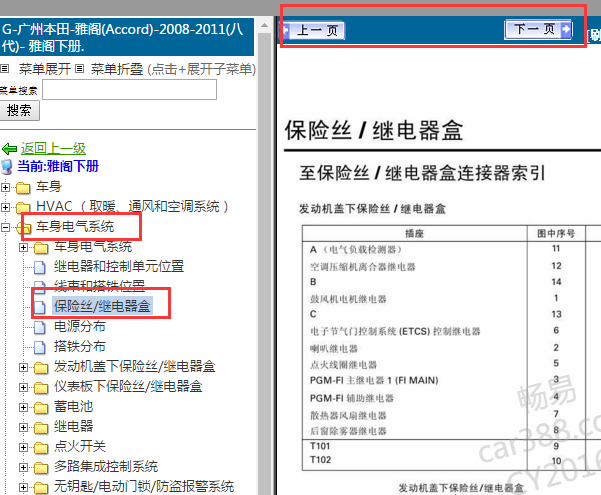The width and height of the screenshot is (601, 495).
Task: Click folder icon of 无钥匙/电动门锁/防盗报警系统
Action: point(41,488)
